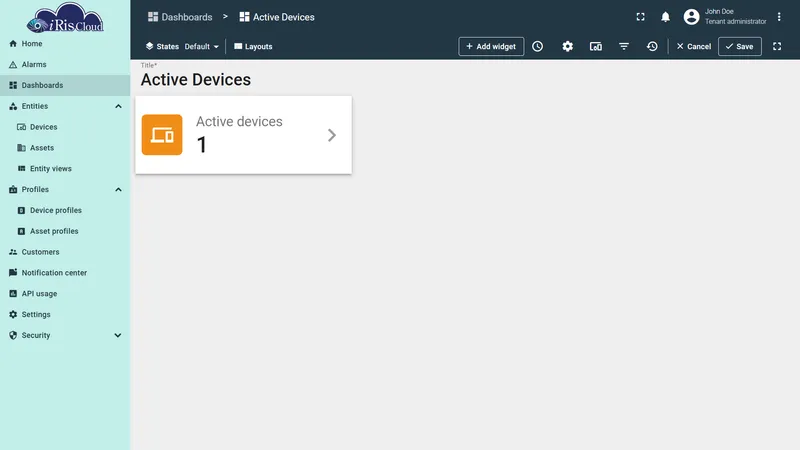Open Entity views

[65, 168]
